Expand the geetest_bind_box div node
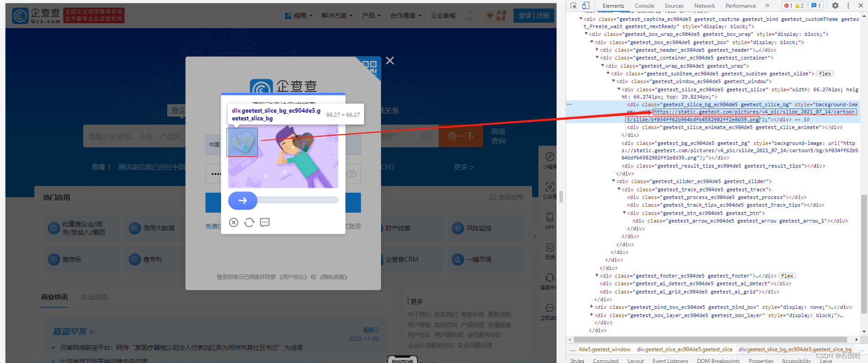Viewport: 868px width, 363px height. (x=592, y=307)
